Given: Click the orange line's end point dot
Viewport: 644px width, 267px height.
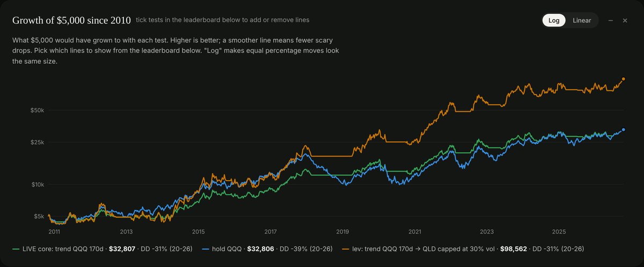Looking at the screenshot, I should 623,79.
